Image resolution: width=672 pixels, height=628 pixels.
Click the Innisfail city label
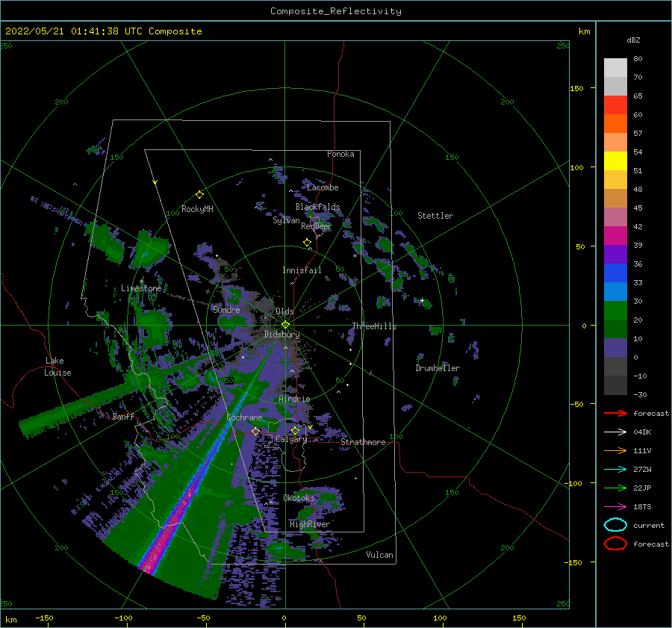tap(302, 270)
